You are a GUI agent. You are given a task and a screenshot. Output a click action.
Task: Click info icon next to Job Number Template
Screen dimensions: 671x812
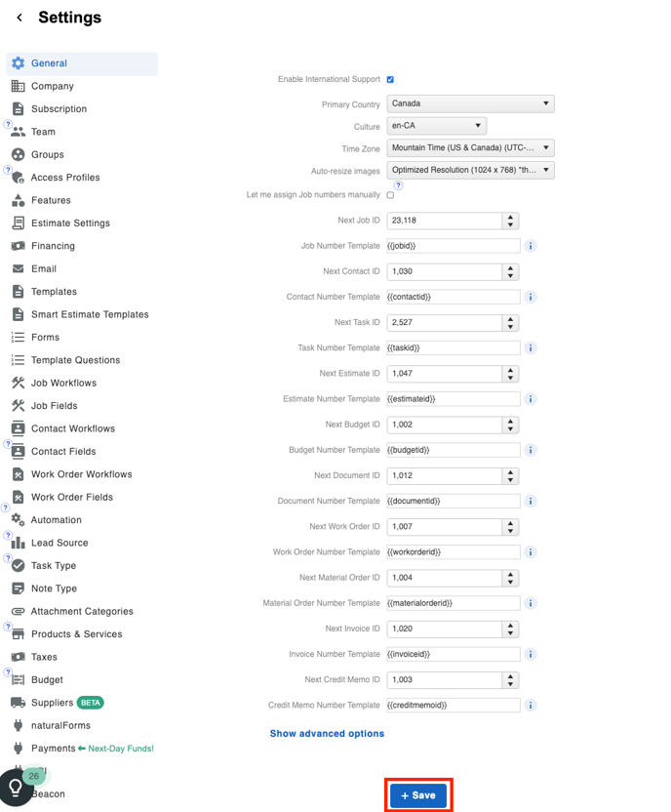(531, 246)
